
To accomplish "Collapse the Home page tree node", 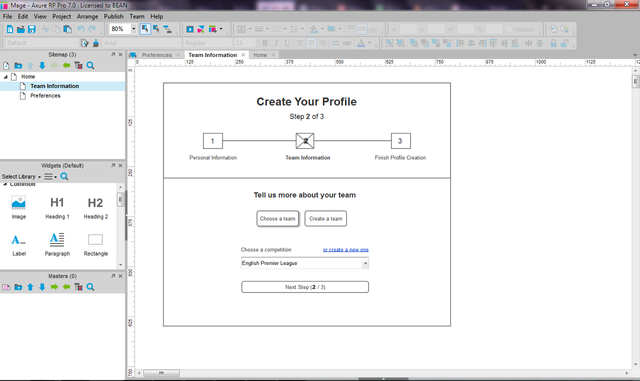I will pos(6,77).
